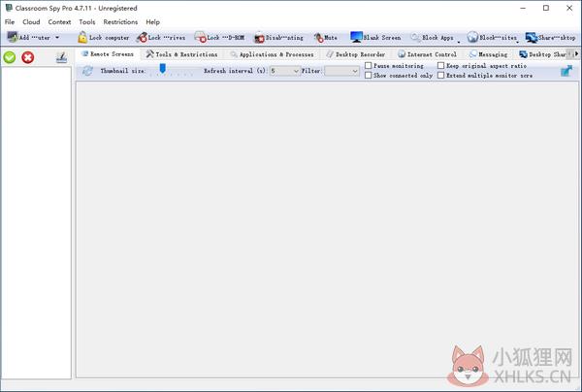Enable the Pause monitoring checkbox
Screen dimensions: 582x392
coord(369,66)
